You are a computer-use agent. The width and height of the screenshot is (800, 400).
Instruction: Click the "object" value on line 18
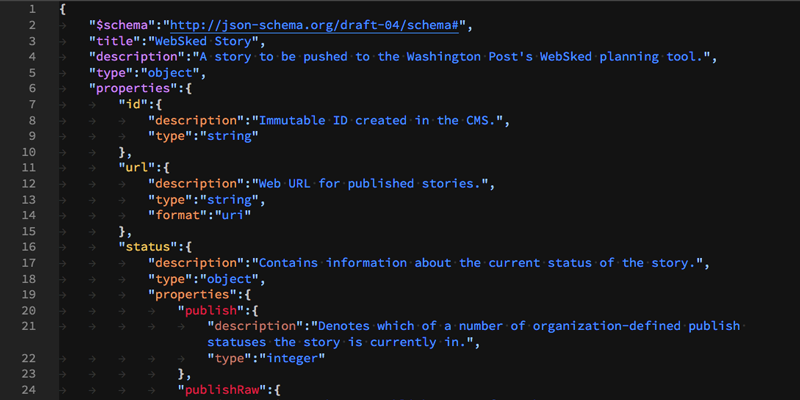click(x=229, y=278)
